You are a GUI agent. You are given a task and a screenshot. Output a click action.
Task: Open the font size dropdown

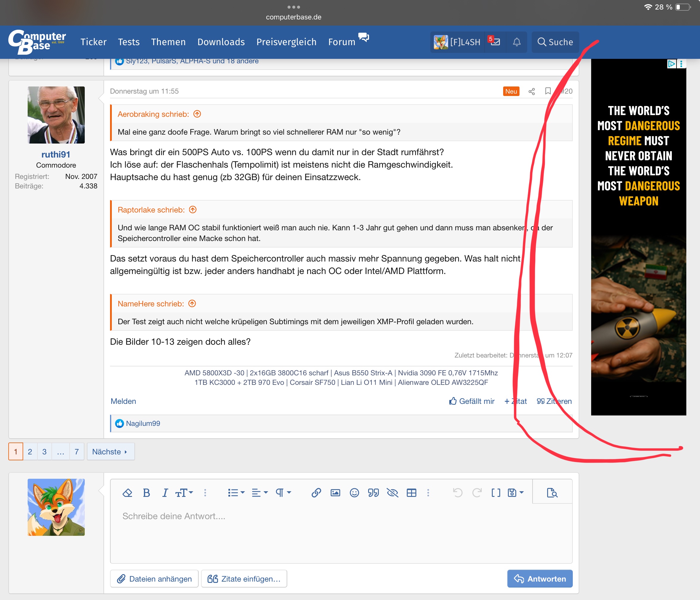click(184, 493)
